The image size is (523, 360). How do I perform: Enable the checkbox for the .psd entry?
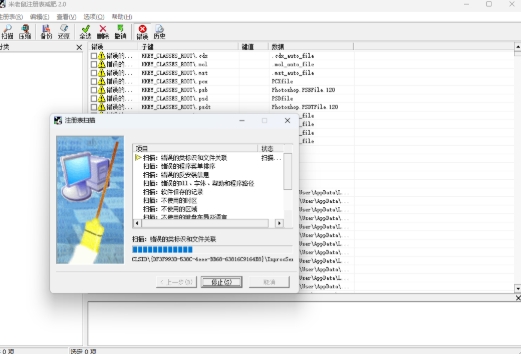pos(94,98)
